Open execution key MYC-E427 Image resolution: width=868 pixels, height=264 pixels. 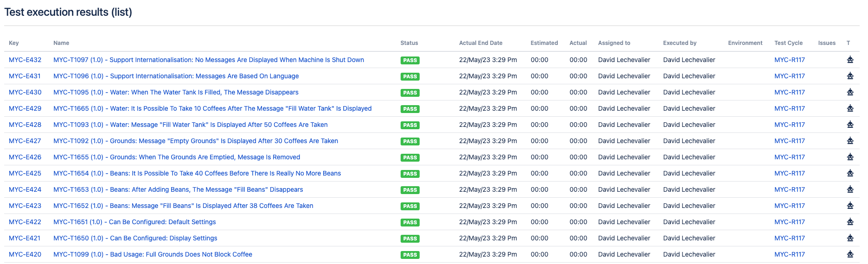click(x=25, y=141)
